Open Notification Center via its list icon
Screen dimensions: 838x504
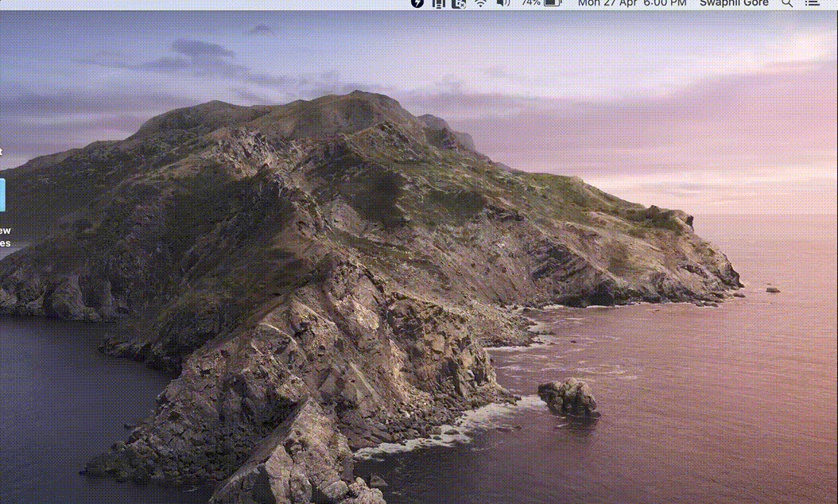tap(813, 4)
